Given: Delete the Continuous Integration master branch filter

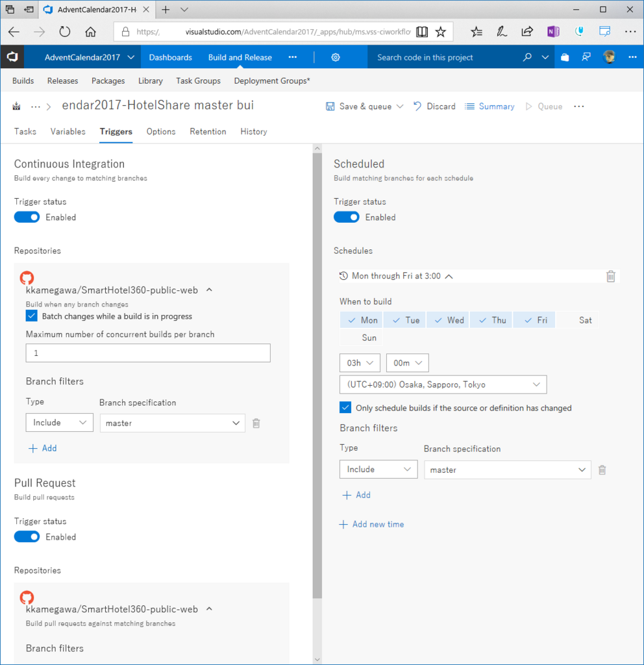Looking at the screenshot, I should tap(256, 423).
